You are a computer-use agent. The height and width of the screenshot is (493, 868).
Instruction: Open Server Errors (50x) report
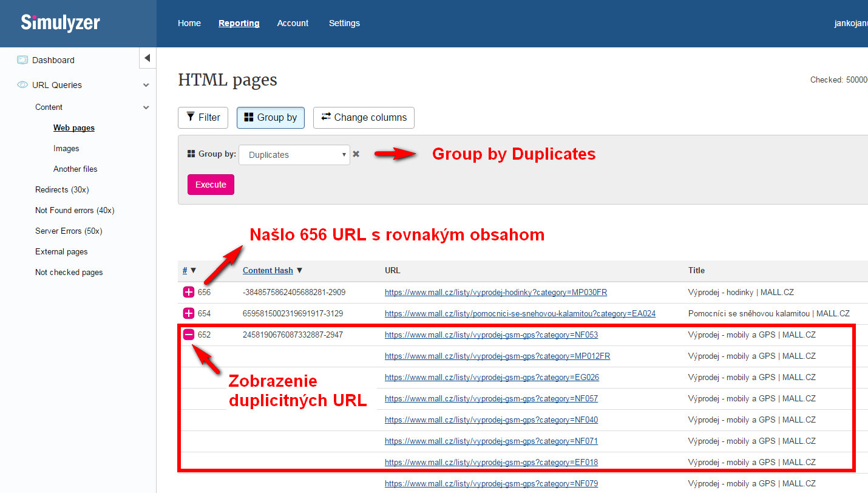coord(69,231)
